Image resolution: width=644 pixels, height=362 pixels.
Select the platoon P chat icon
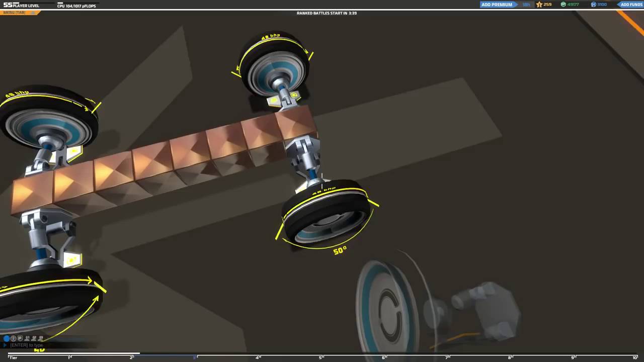coord(20,338)
